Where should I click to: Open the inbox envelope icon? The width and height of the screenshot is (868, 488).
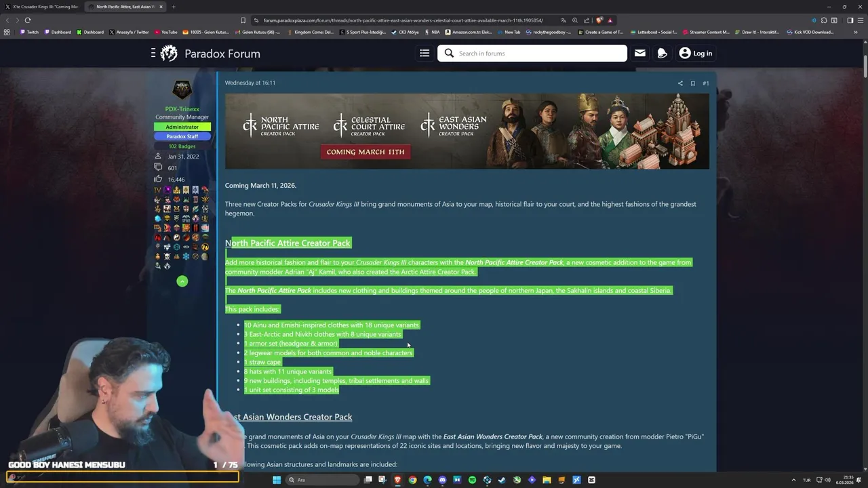pos(639,53)
